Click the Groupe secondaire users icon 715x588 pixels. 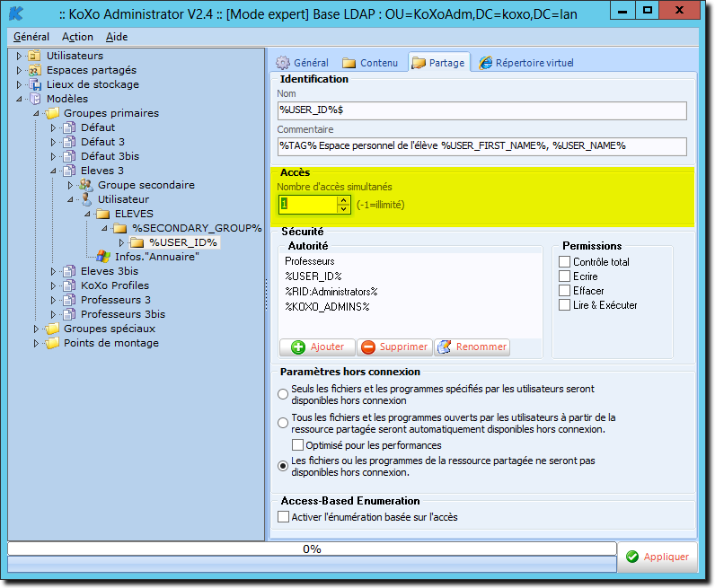pos(86,185)
